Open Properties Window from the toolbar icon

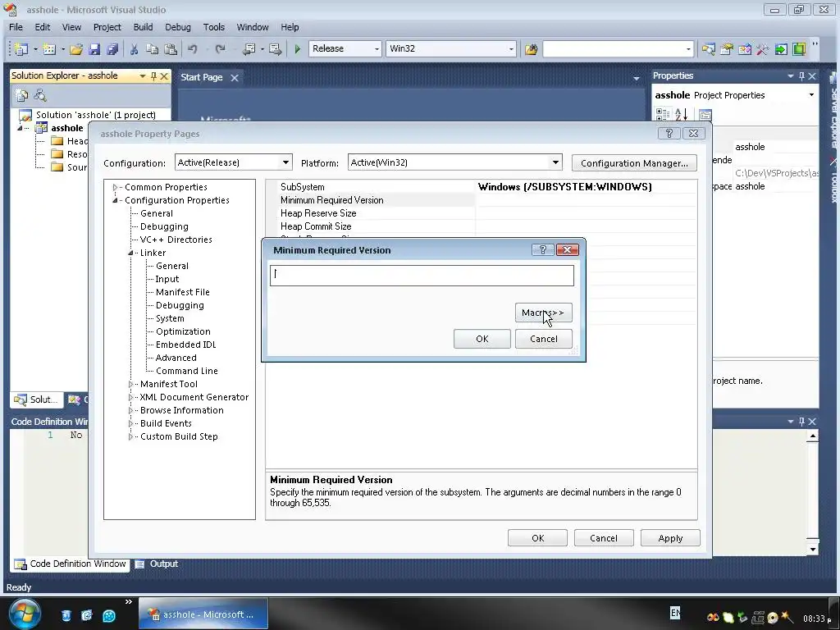(x=727, y=48)
